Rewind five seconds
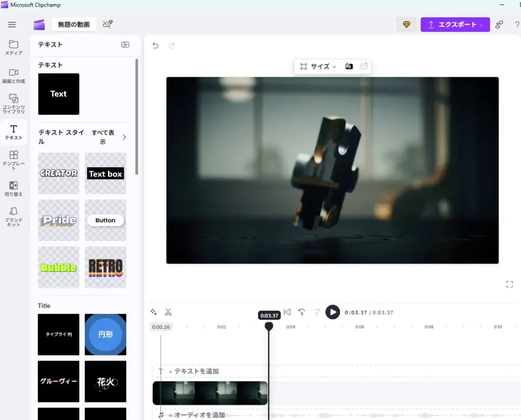Screen dimensions: 521x420 302,312
